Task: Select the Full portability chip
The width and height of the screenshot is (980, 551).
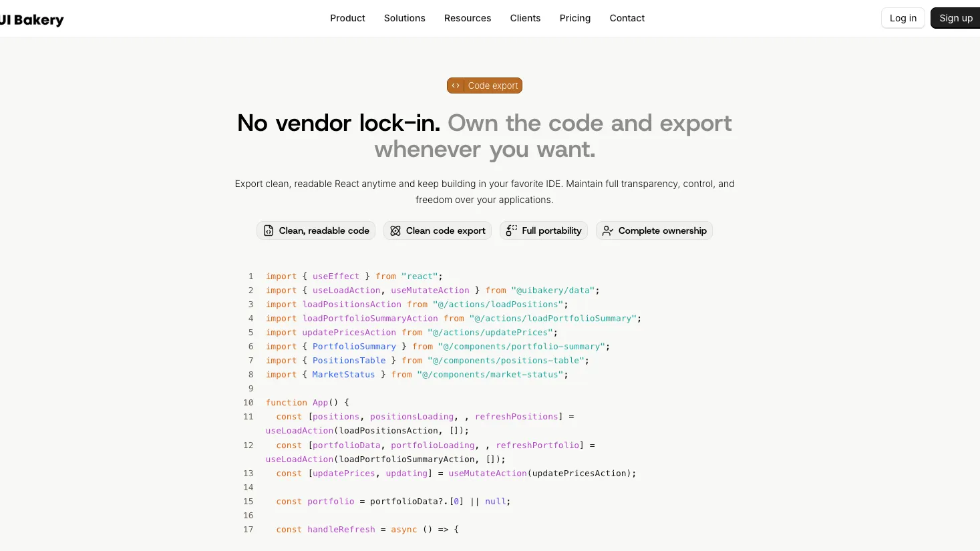Action: point(544,230)
